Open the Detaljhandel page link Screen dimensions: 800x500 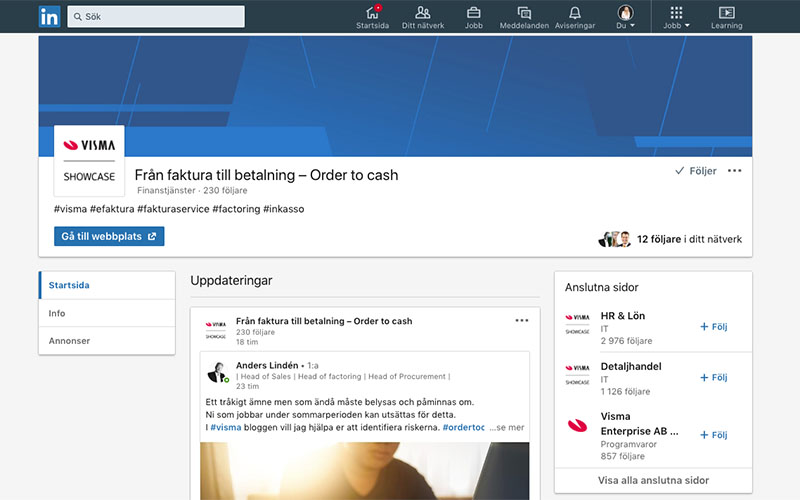[631, 366]
